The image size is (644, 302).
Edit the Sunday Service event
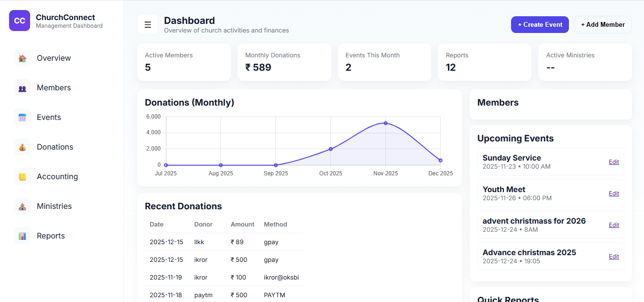[x=613, y=162]
